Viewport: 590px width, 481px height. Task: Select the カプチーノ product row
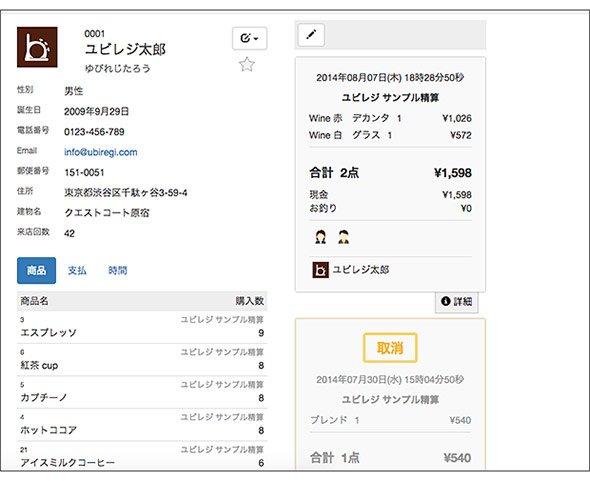[x=142, y=392]
